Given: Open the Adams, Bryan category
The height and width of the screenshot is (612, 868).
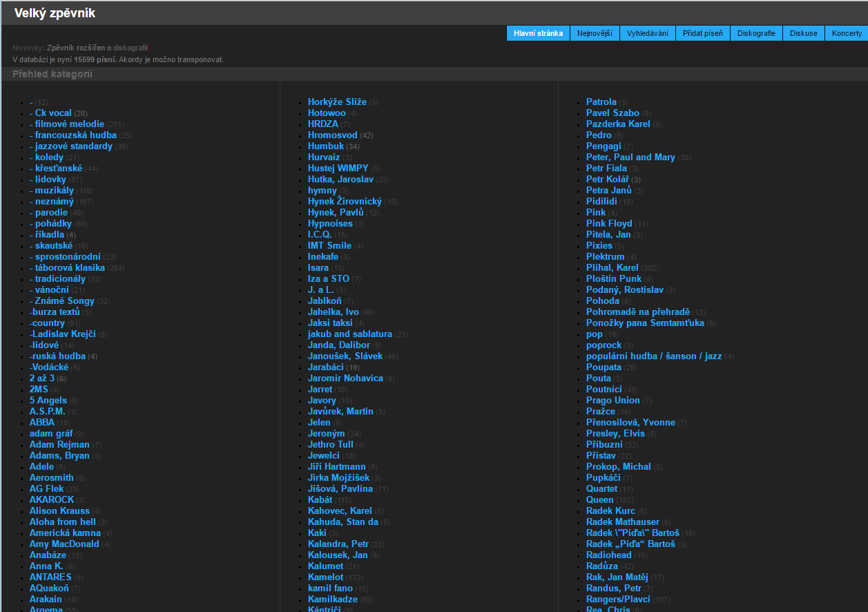Looking at the screenshot, I should coord(60,456).
